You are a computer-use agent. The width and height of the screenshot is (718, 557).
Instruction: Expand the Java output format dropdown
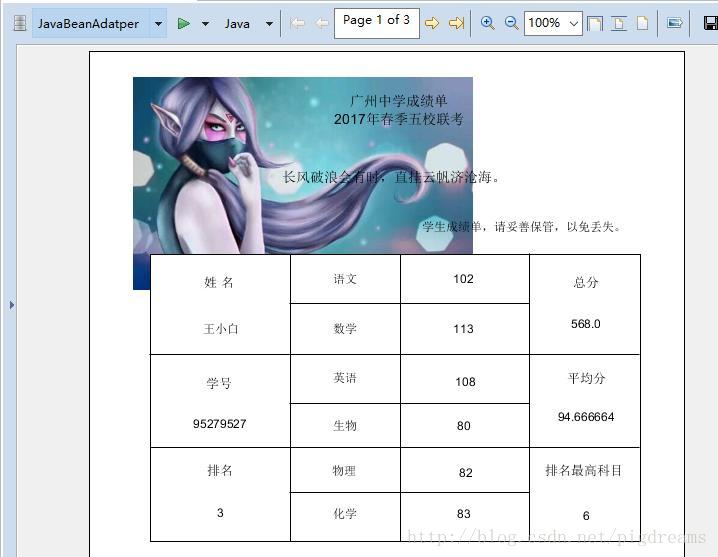(x=270, y=23)
